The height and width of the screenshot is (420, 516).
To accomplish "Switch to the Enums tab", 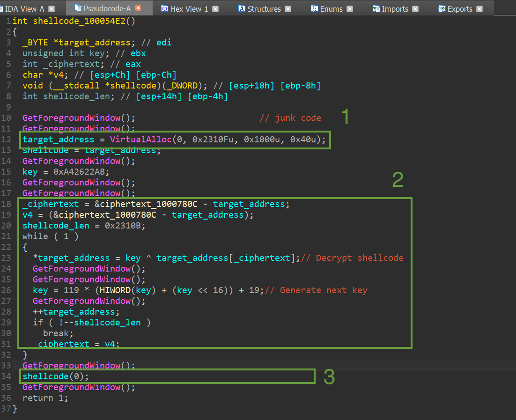I will tap(331, 8).
